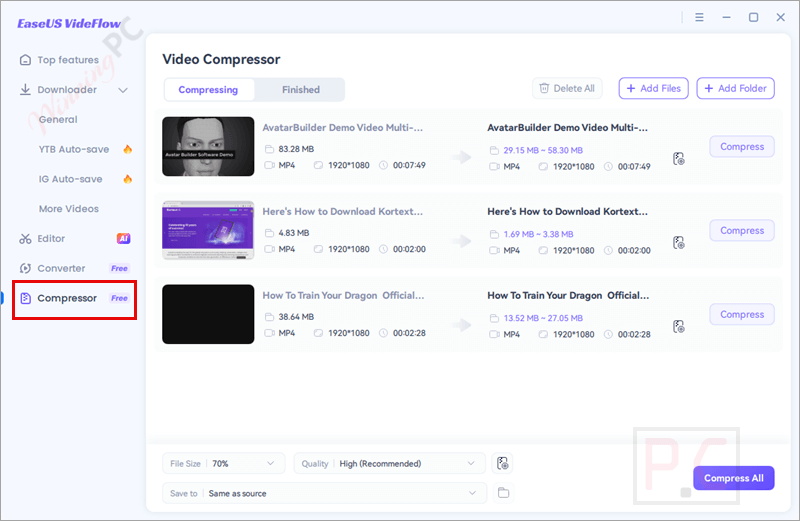The width and height of the screenshot is (800, 521).
Task: Open the File Size 70% dropdown
Action: 223,463
